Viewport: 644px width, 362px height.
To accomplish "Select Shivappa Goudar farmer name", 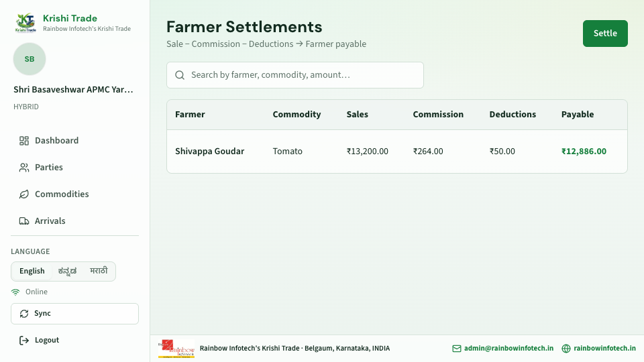I will (209, 152).
